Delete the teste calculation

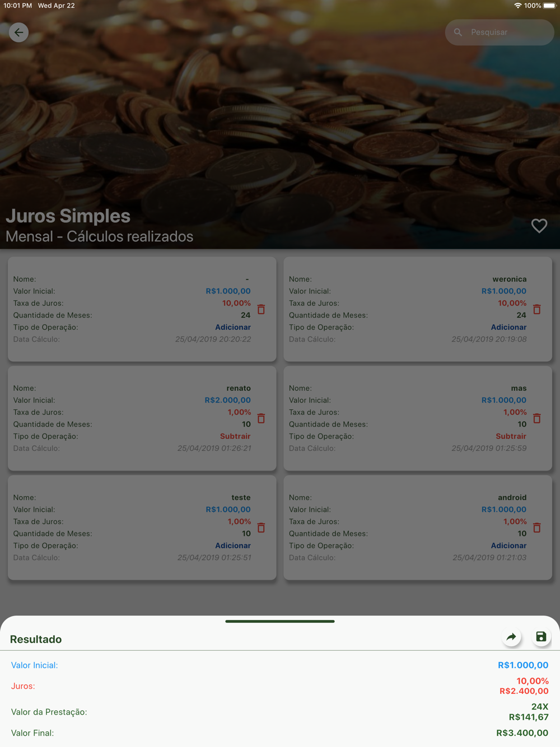261,527
